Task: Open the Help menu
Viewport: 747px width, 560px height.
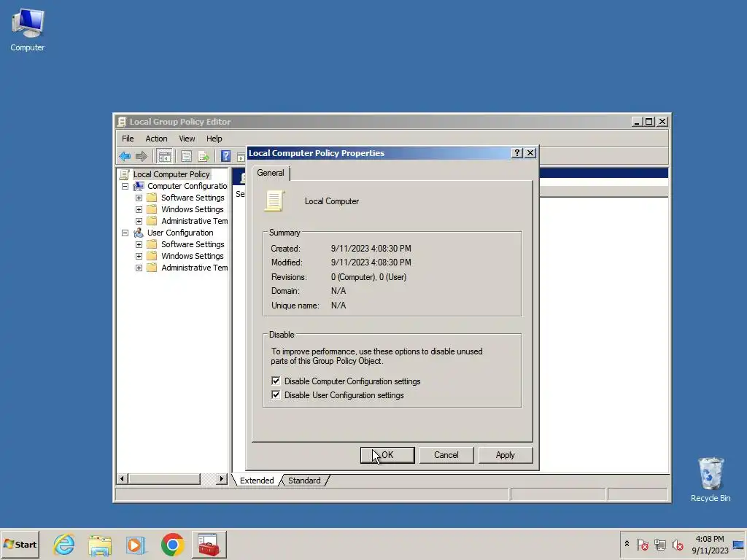Action: coord(214,139)
